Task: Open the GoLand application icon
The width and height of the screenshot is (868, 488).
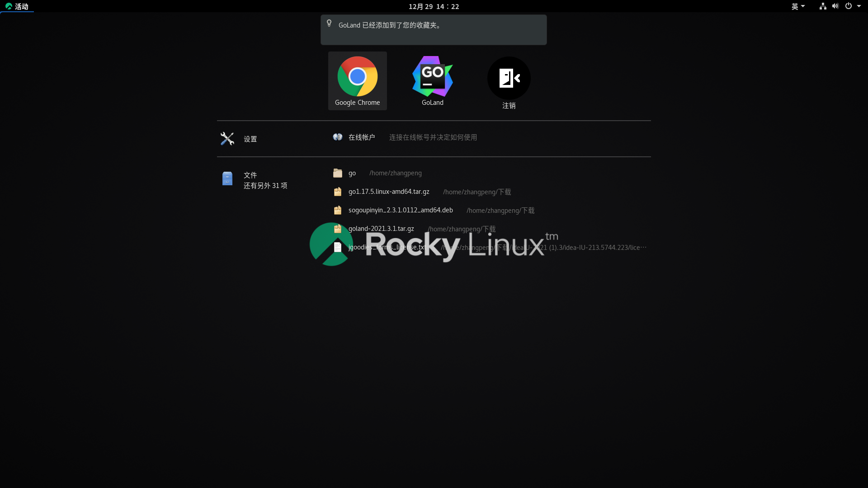Action: (433, 76)
